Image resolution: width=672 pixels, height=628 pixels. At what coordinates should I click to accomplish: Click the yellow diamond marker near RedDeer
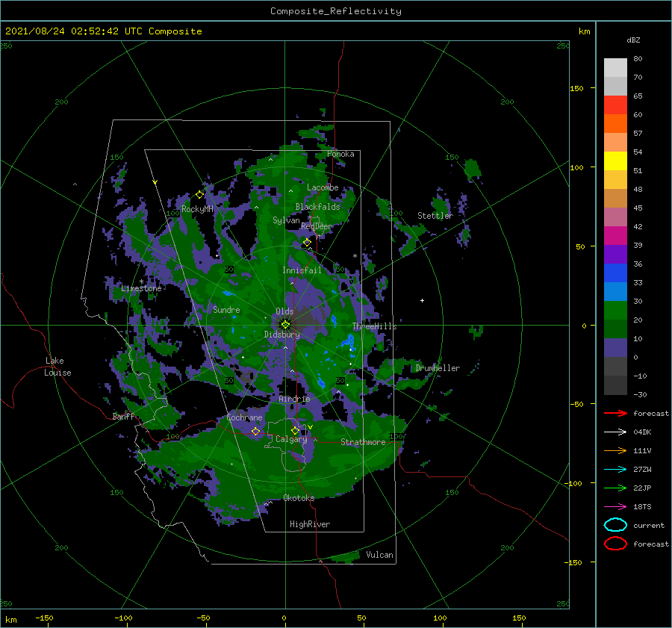pos(307,243)
